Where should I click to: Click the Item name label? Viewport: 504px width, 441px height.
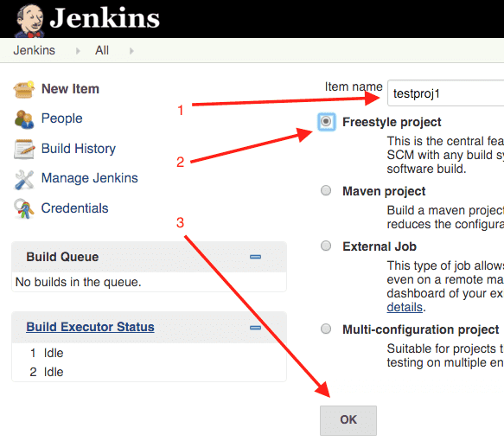pyautogui.click(x=354, y=86)
